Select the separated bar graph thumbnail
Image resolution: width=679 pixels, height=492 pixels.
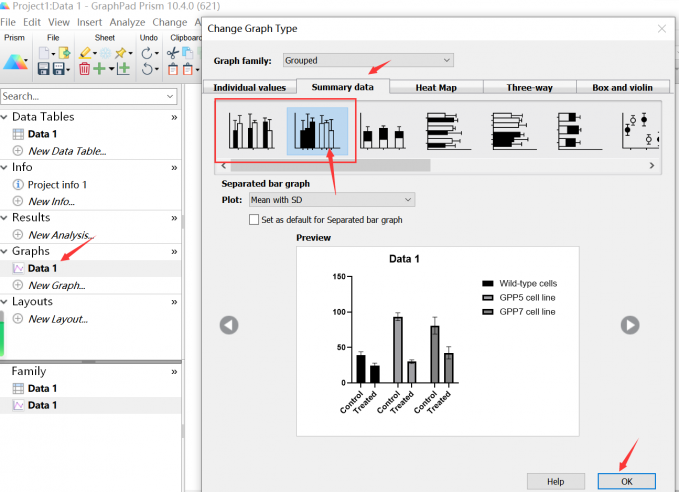[317, 130]
